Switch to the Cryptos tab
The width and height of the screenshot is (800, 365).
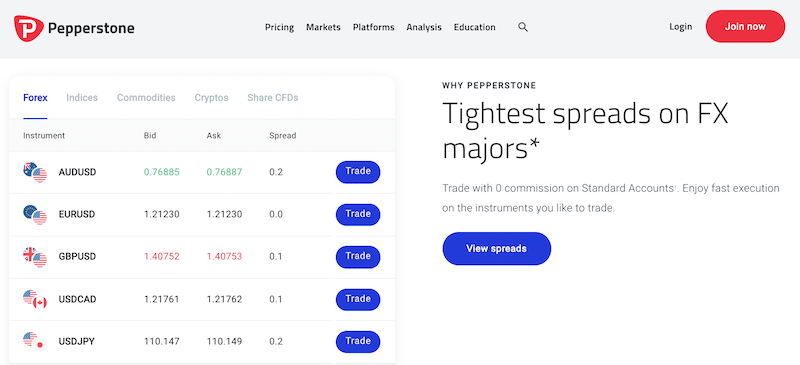[211, 98]
